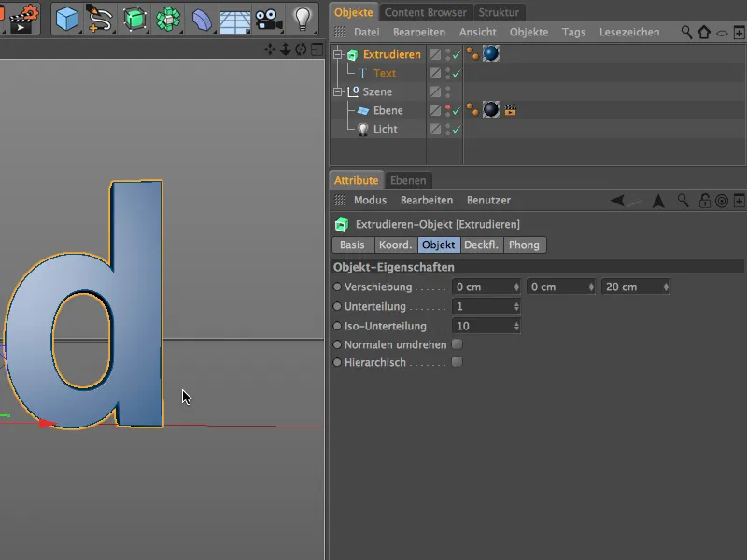Viewport: 747px width, 560px height.
Task: Search in the Object Manager
Action: tap(686, 32)
